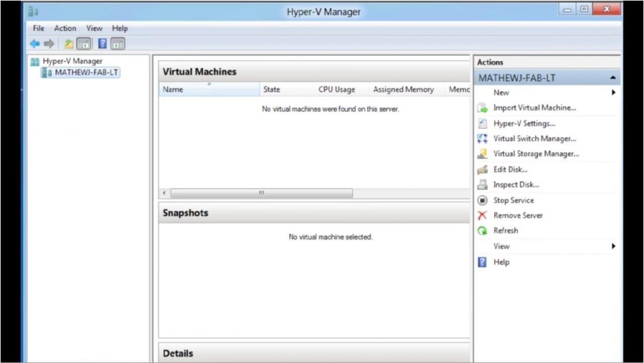This screenshot has height=363, width=644.
Task: Expand the New submenu arrow
Action: pos(613,93)
